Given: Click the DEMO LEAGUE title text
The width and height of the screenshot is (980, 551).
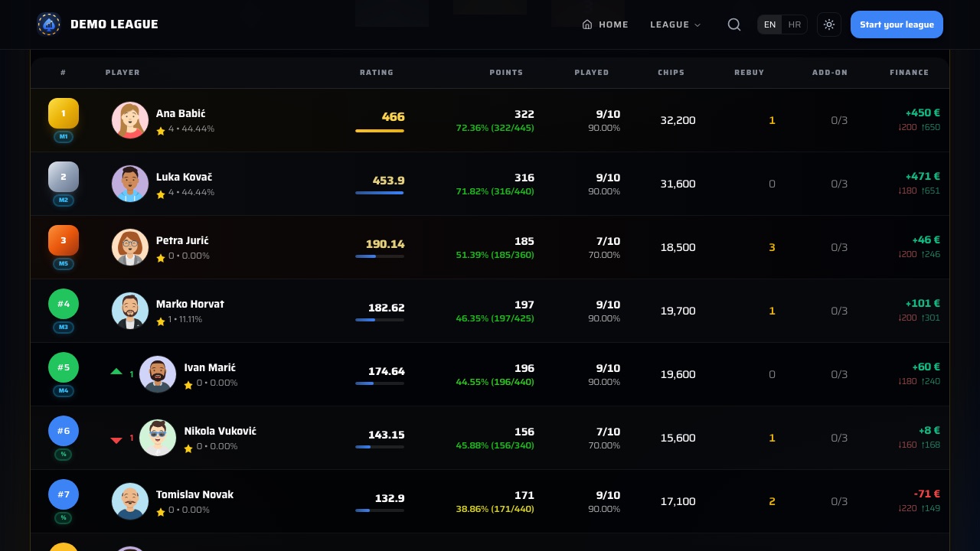Looking at the screenshot, I should point(114,24).
